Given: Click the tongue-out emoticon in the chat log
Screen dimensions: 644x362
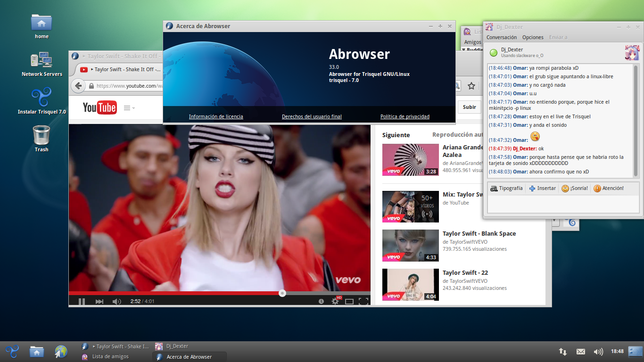Looking at the screenshot, I should [x=535, y=137].
